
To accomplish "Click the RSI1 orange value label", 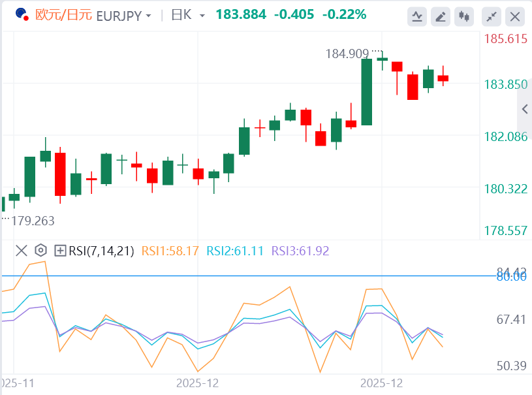I will point(170,250).
